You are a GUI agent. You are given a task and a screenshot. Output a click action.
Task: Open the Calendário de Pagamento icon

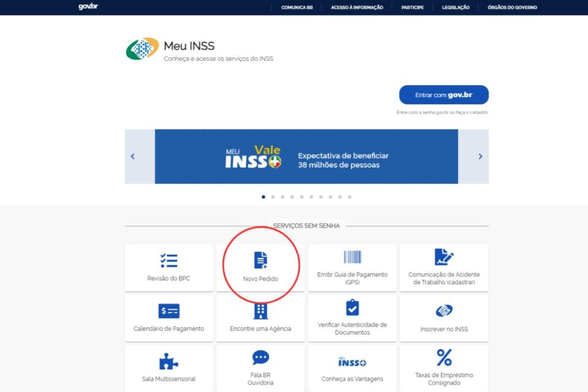point(169,311)
